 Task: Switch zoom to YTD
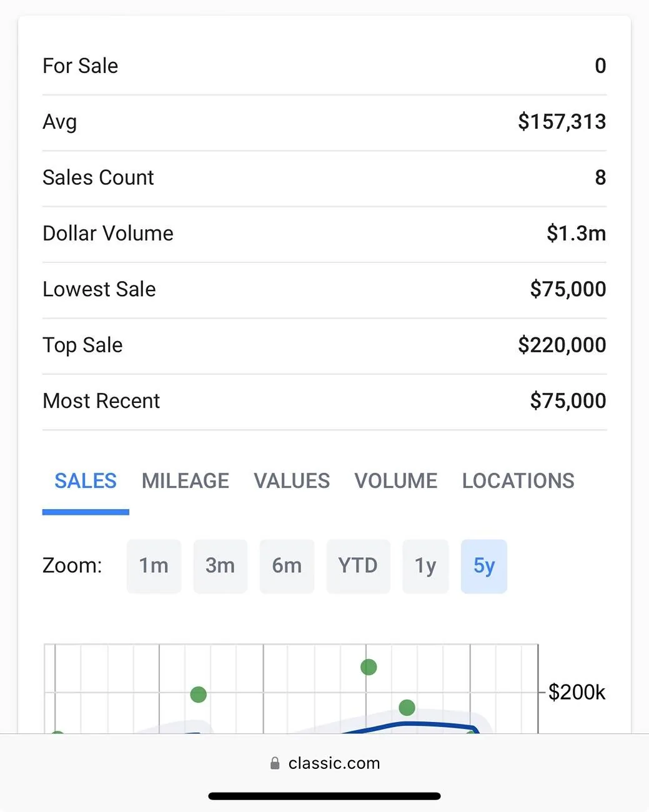pos(358,566)
